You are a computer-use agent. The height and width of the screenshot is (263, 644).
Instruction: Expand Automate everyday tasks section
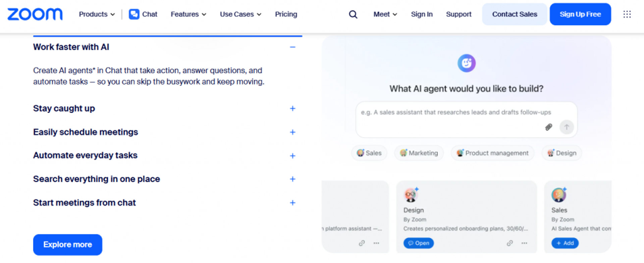pos(292,156)
